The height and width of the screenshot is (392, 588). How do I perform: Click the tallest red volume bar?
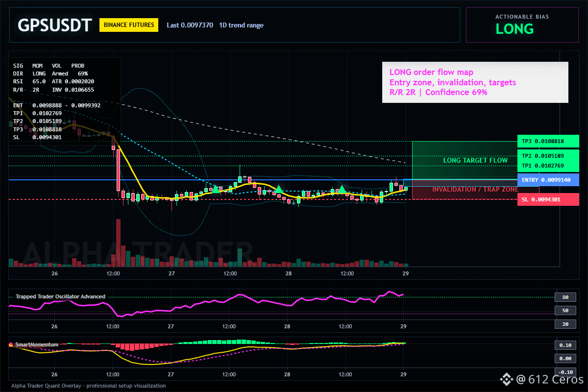[x=118, y=243]
